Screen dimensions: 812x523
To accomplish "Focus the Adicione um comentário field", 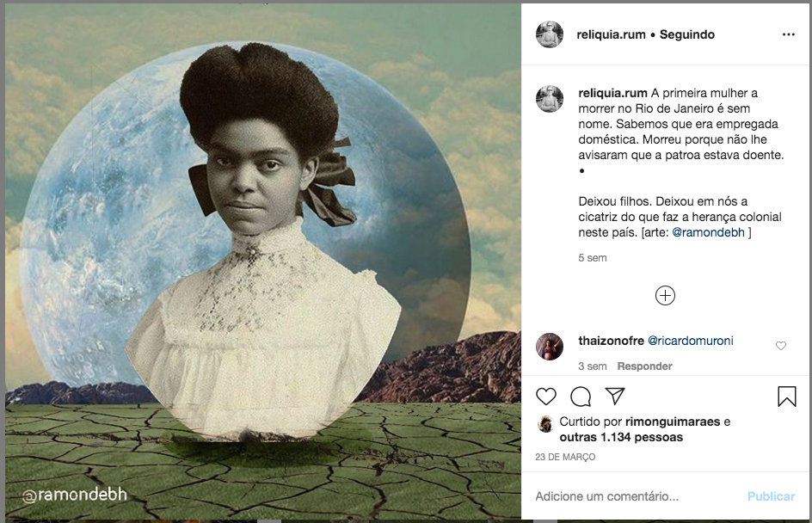I will pos(637,496).
